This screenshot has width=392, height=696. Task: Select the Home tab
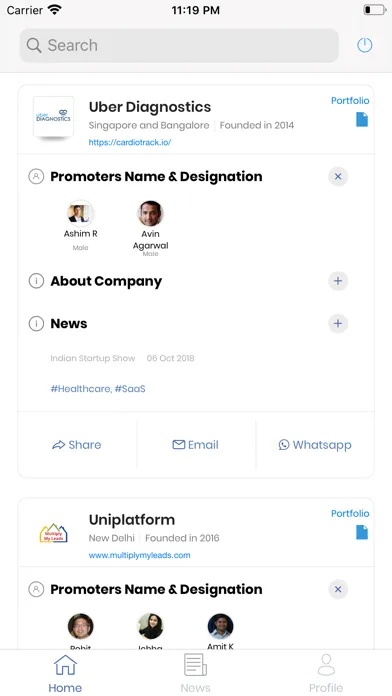tap(65, 673)
